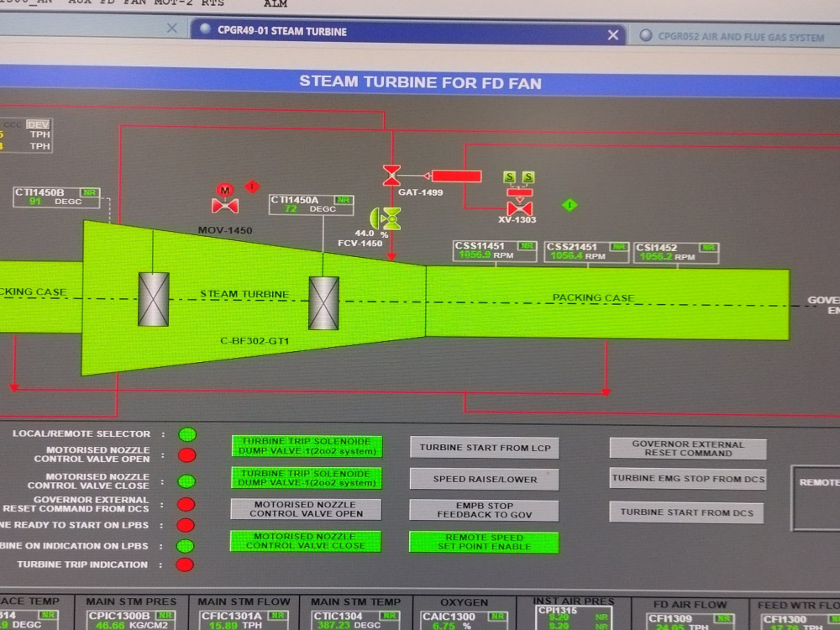
Task: Click the right green PACKING CASE shaft block
Action: tap(607, 303)
